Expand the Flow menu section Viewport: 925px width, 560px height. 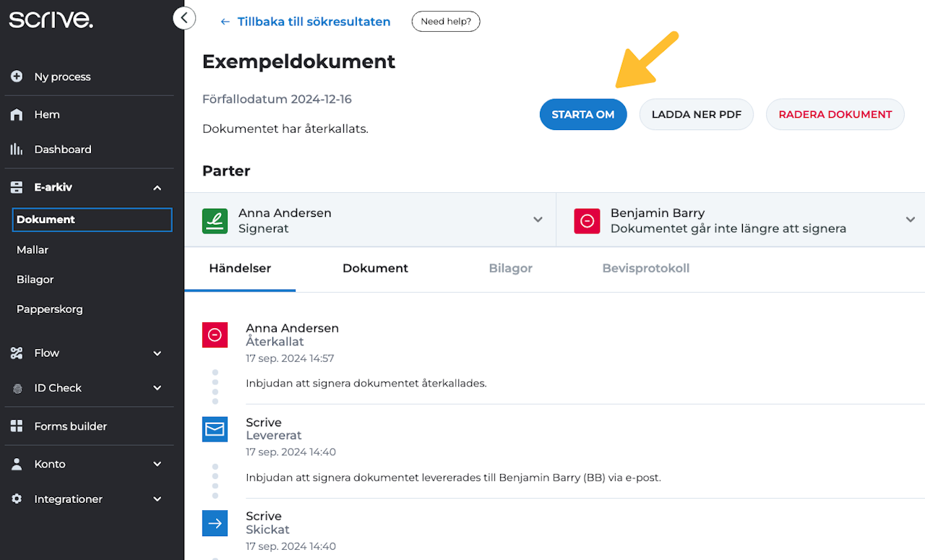click(158, 353)
